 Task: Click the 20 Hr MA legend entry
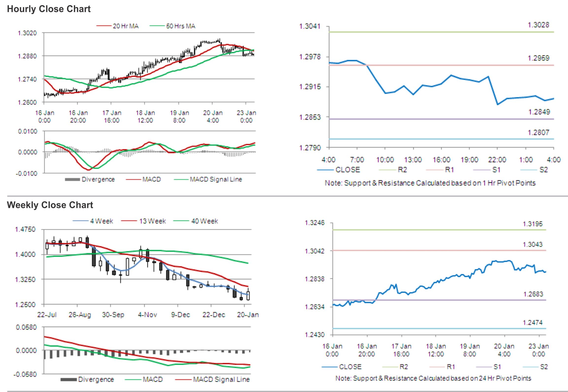coord(117,26)
